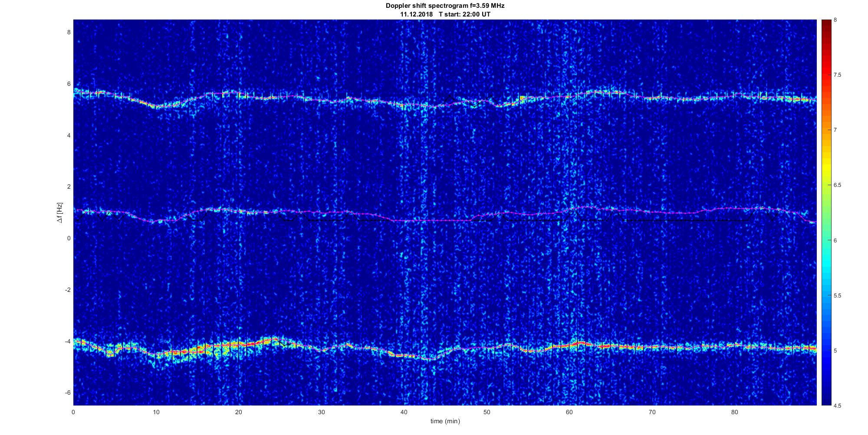Click the jet colorbar strip beside the plot
This screenshot has height=435, width=868.
(x=826, y=213)
